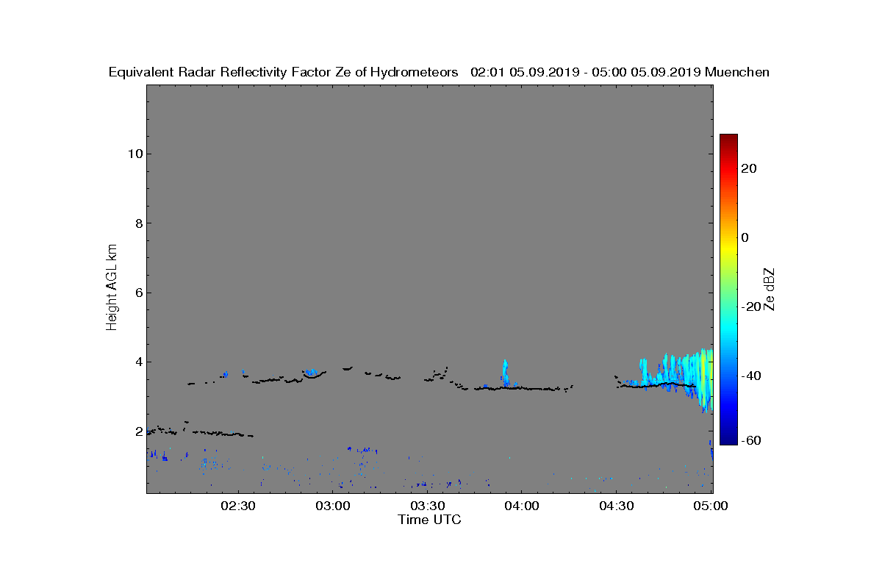Click the colorbar label -40
The height and width of the screenshot is (588, 882).
coord(750,376)
